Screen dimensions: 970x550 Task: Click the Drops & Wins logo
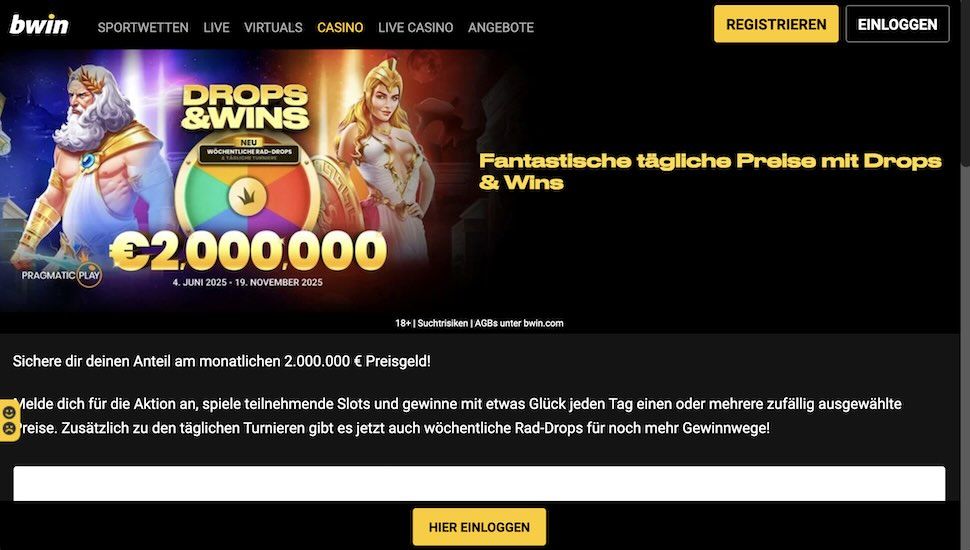[x=246, y=107]
